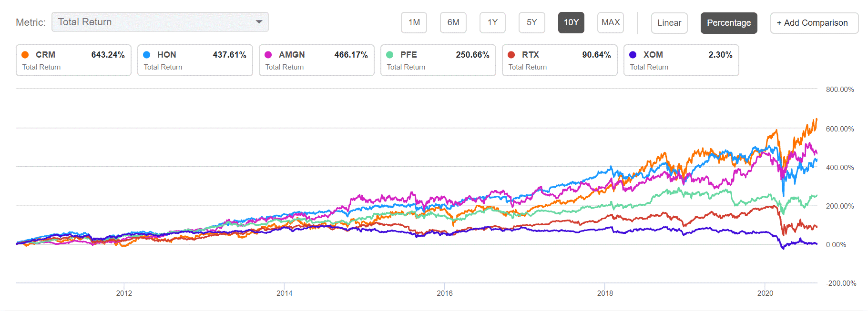Click the PFE Total Return card
The width and height of the screenshot is (868, 311).
(x=438, y=60)
